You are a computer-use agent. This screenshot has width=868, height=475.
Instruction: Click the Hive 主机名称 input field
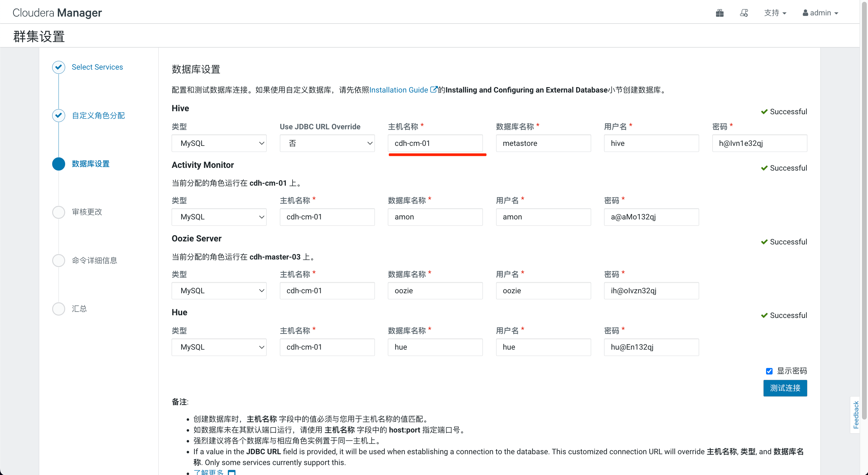coord(435,143)
